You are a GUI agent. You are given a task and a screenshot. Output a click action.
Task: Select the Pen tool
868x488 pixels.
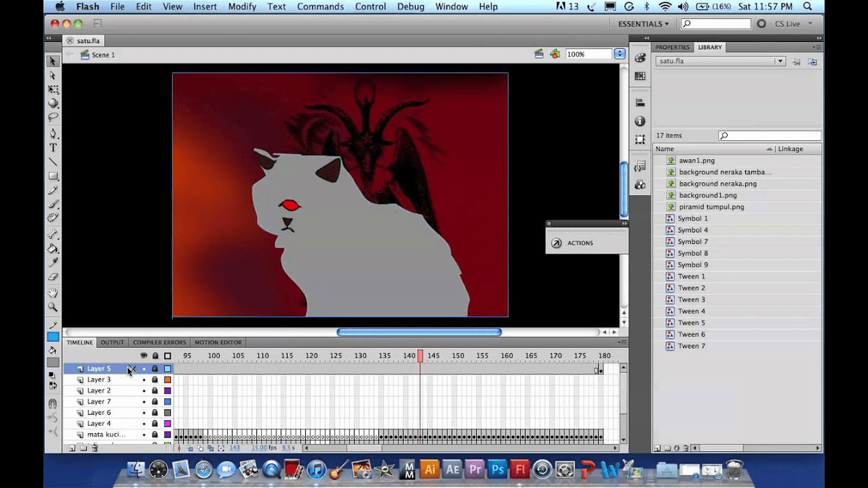pyautogui.click(x=53, y=134)
